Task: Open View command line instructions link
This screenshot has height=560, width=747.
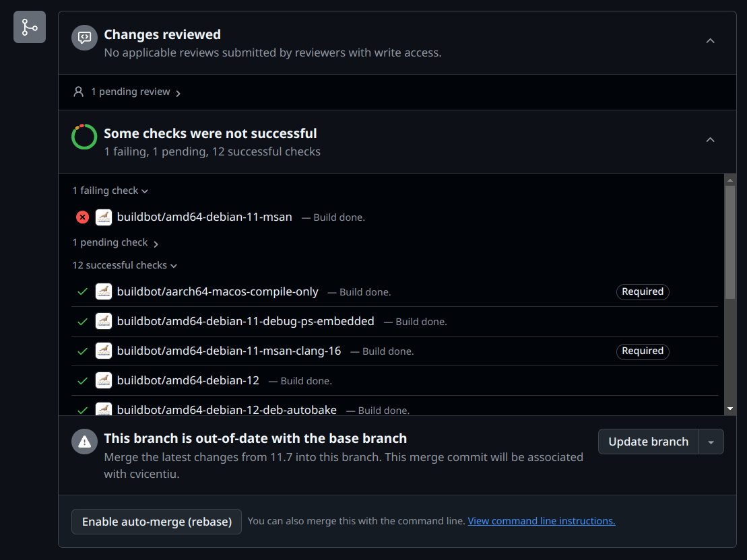Action: (x=541, y=521)
